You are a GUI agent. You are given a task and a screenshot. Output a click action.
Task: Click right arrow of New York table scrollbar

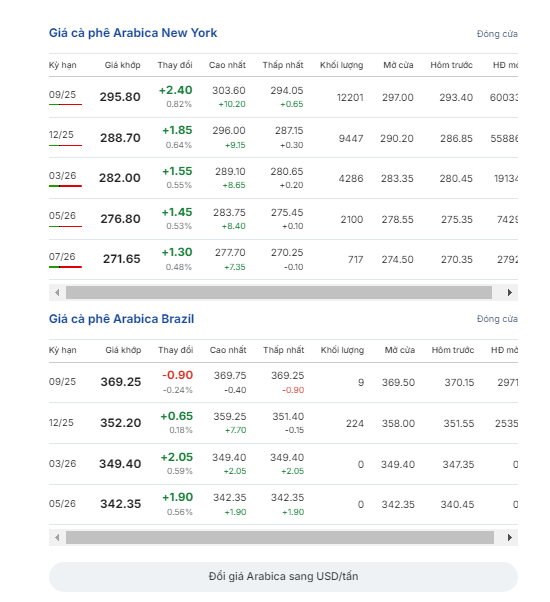(x=510, y=293)
